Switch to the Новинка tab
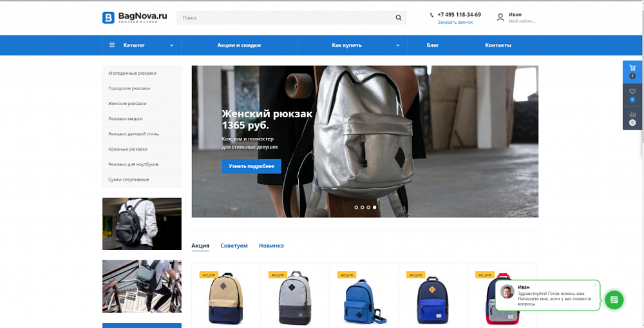Image resolution: width=644 pixels, height=328 pixels. (271, 246)
